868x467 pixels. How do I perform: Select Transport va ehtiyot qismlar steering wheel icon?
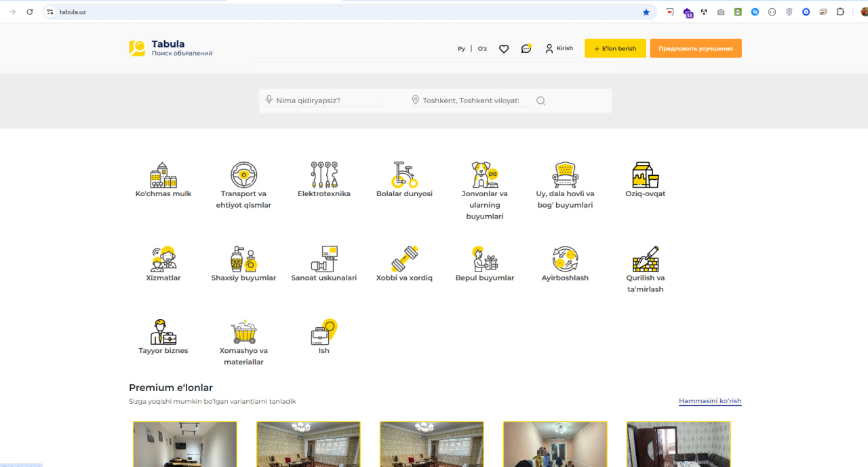click(243, 175)
